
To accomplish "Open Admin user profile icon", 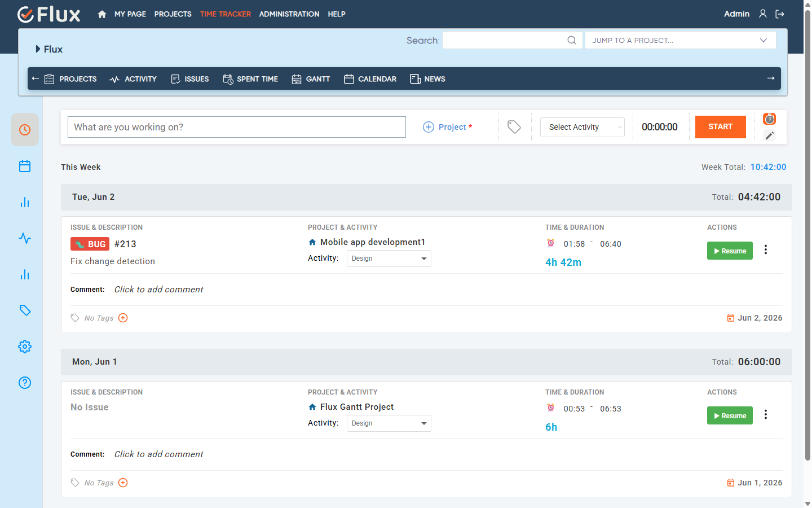I will [763, 14].
